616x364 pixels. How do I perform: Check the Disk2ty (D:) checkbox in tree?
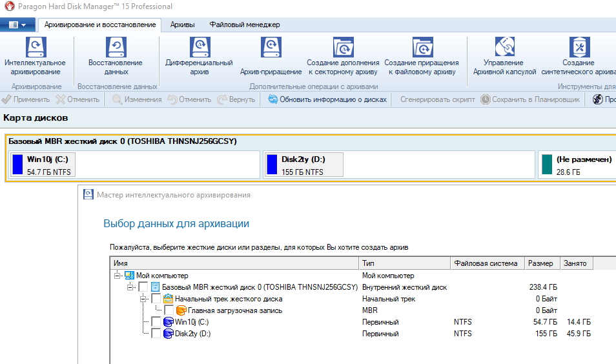coord(156,334)
